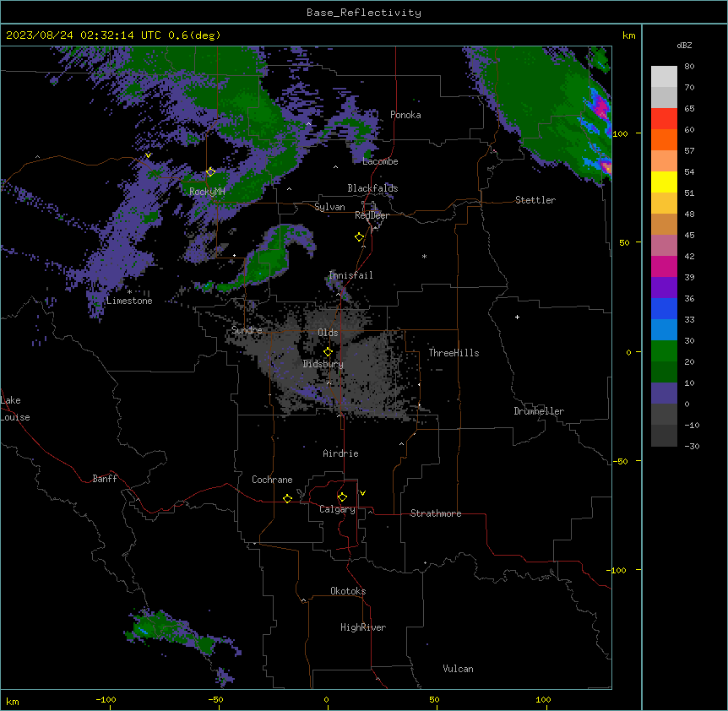This screenshot has width=728, height=711.
Task: Select the indigo 0 dBZ legend swatch
Action: (x=664, y=393)
